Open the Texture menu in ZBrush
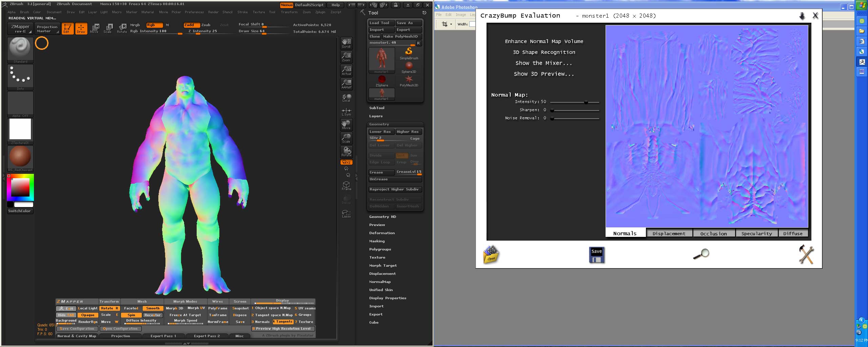The image size is (868, 347). [x=259, y=12]
